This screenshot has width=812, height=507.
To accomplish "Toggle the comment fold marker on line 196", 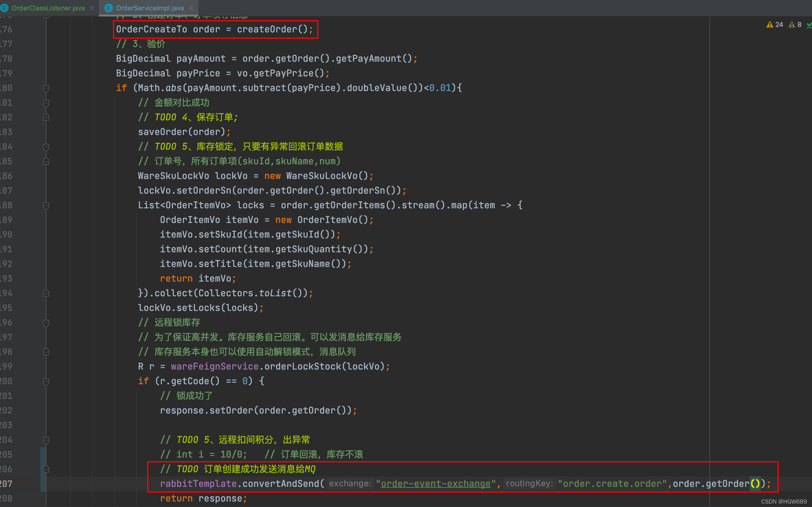I will point(46,323).
